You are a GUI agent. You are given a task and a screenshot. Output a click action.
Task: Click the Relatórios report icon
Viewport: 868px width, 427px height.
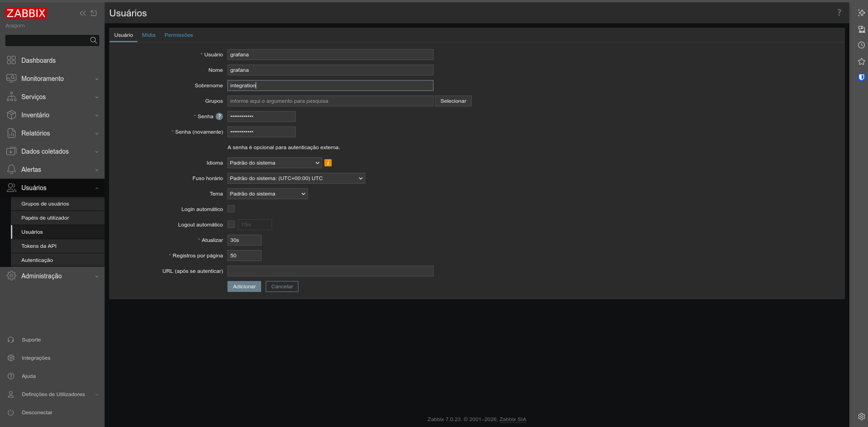[11, 133]
